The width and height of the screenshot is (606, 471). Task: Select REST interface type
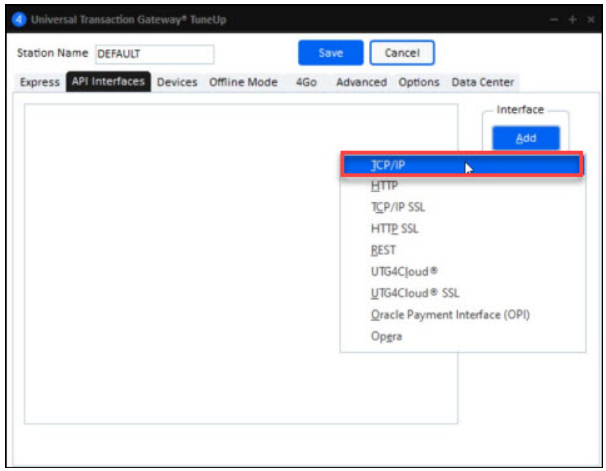point(383,251)
